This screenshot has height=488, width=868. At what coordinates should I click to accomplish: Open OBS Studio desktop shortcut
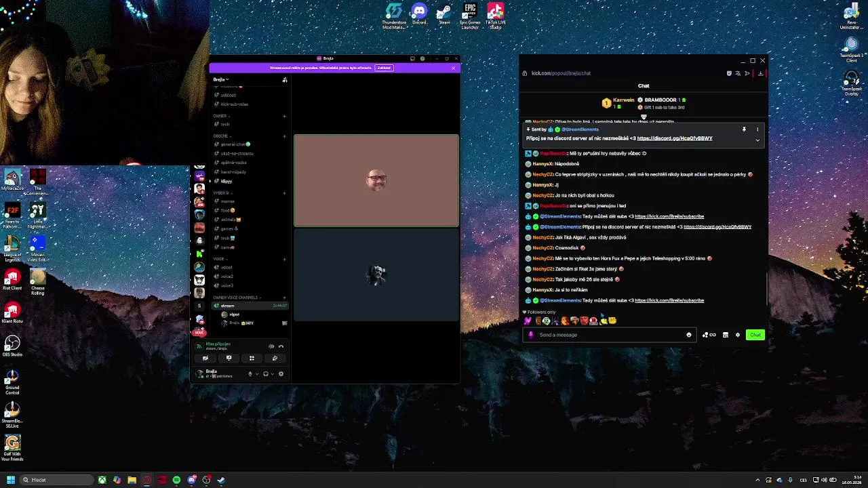(12, 346)
